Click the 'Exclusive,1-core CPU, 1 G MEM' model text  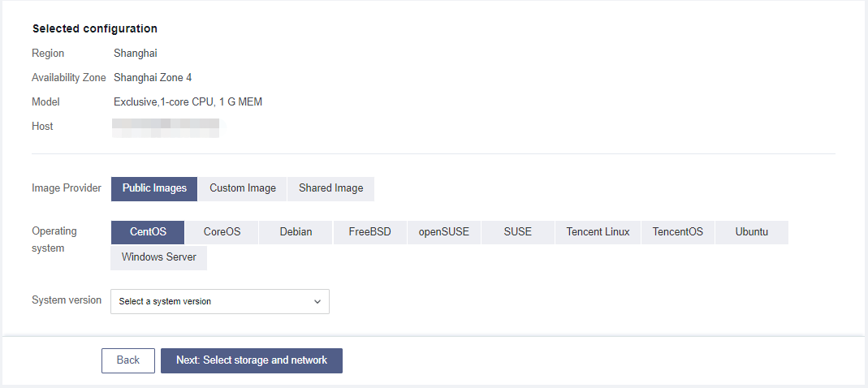tap(188, 102)
